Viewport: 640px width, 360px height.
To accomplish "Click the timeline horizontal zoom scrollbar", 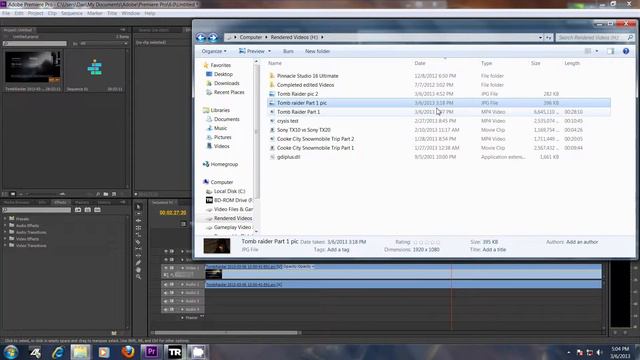I will [226, 333].
